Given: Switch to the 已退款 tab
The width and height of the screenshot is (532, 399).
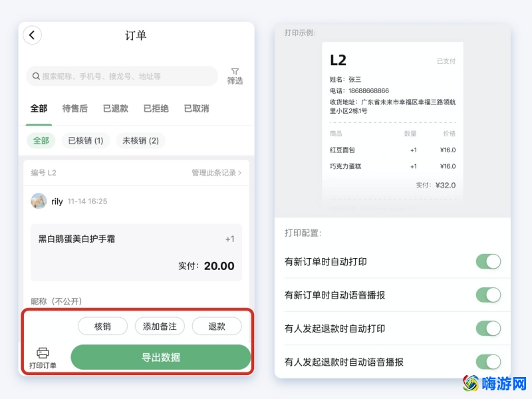Looking at the screenshot, I should [116, 108].
